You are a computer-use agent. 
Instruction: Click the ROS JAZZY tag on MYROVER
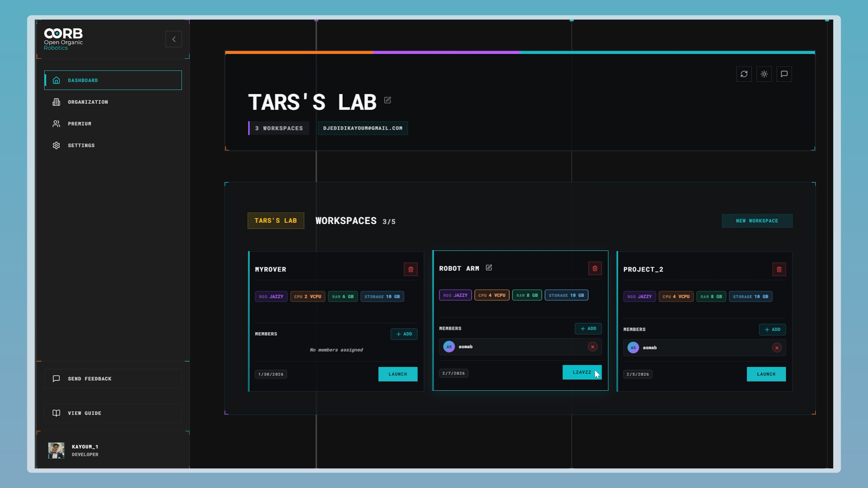271,296
